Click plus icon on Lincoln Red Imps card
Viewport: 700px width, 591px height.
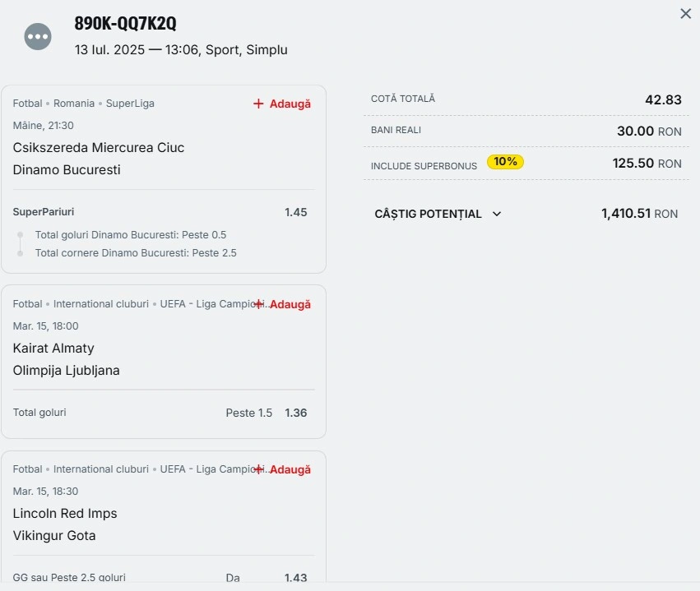pyautogui.click(x=258, y=469)
